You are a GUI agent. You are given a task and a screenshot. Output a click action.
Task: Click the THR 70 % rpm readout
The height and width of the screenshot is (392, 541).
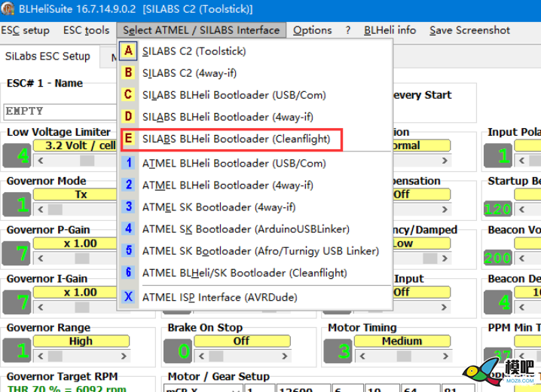point(66,388)
